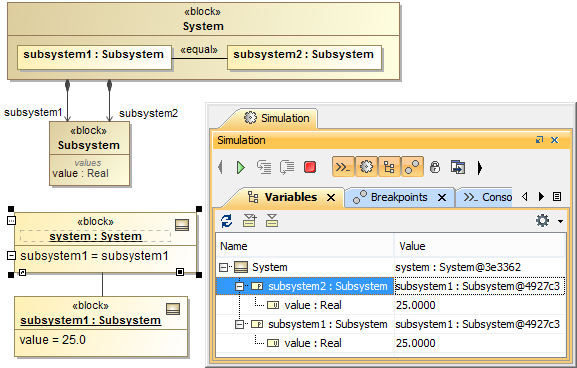Toggle the Sessions gear pane button

(366, 167)
